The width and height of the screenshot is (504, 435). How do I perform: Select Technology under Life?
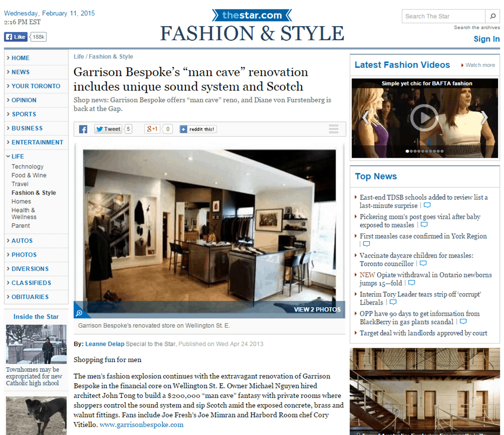point(27,167)
